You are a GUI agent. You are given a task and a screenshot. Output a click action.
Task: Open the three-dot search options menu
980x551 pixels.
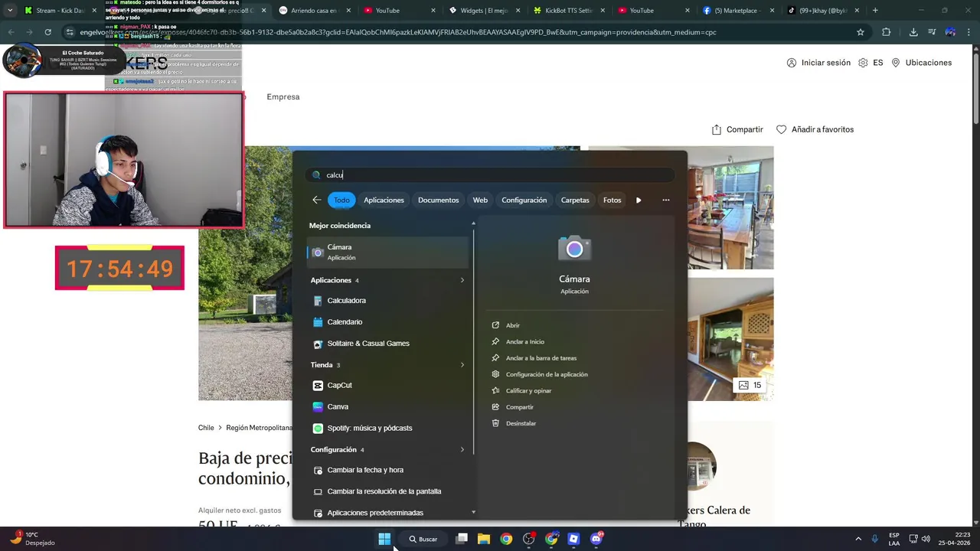pyautogui.click(x=665, y=201)
